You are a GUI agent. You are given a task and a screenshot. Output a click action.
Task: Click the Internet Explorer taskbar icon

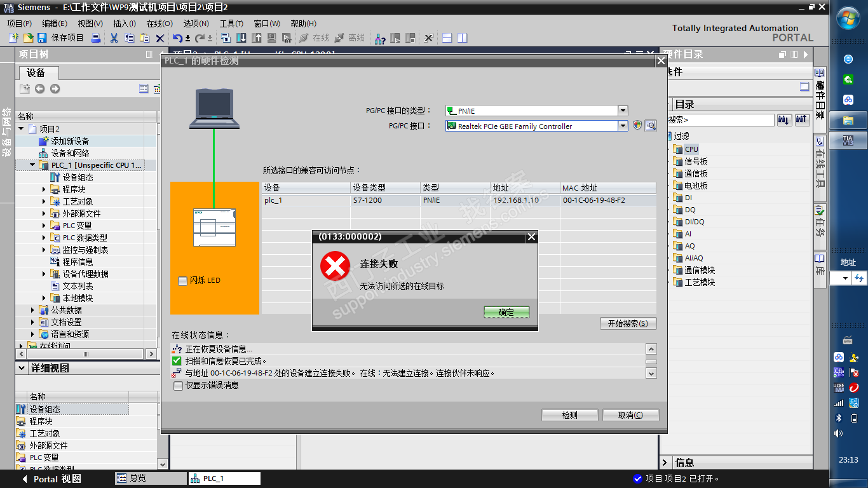point(848,59)
